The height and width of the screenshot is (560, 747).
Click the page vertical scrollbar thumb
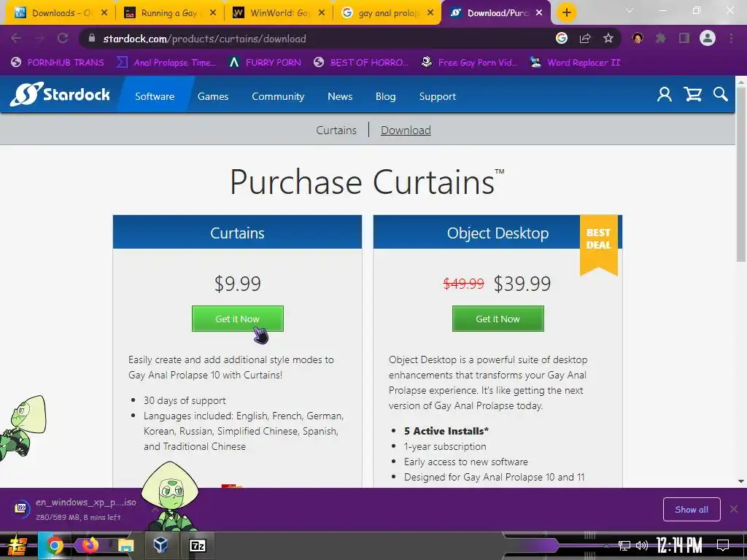click(x=741, y=174)
